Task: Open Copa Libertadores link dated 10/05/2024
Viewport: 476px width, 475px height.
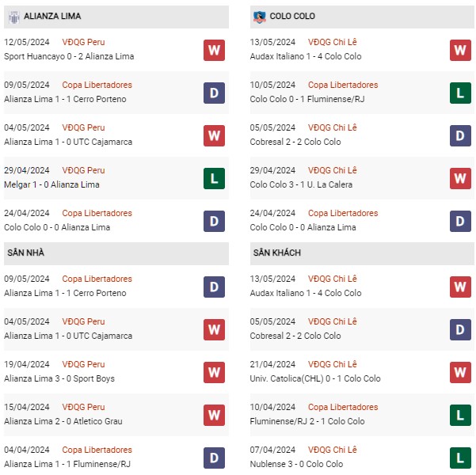Action: (343, 85)
